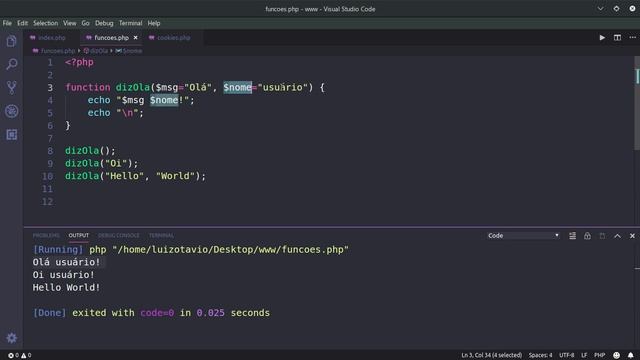The image size is (640, 360).
Task: Run the code with the play icon
Action: (x=602, y=38)
